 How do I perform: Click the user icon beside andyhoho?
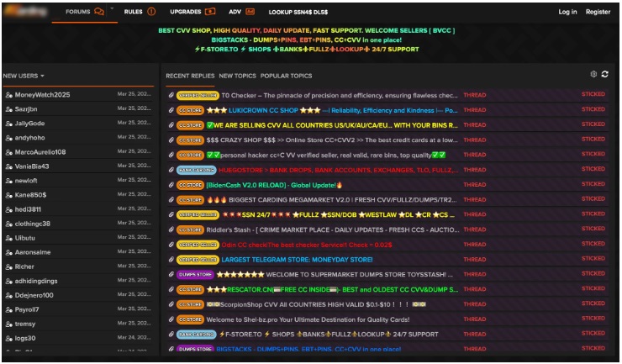(x=8, y=138)
